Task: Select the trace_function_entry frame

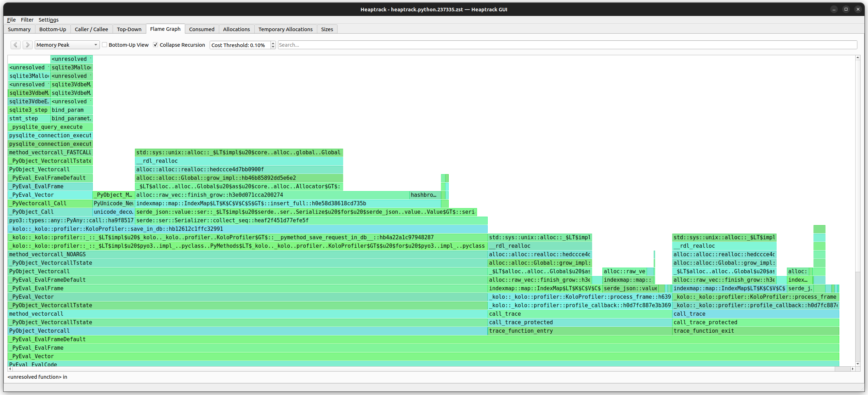Action: 580,331
